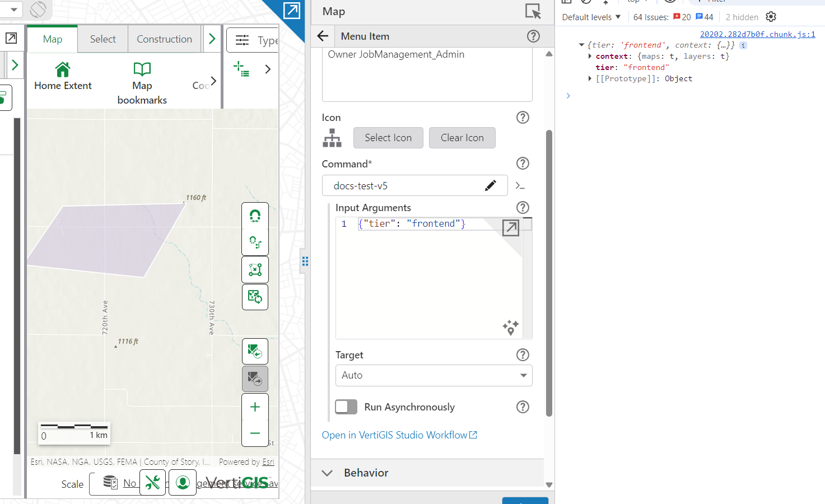Click the console prompt chevron

click(x=568, y=96)
